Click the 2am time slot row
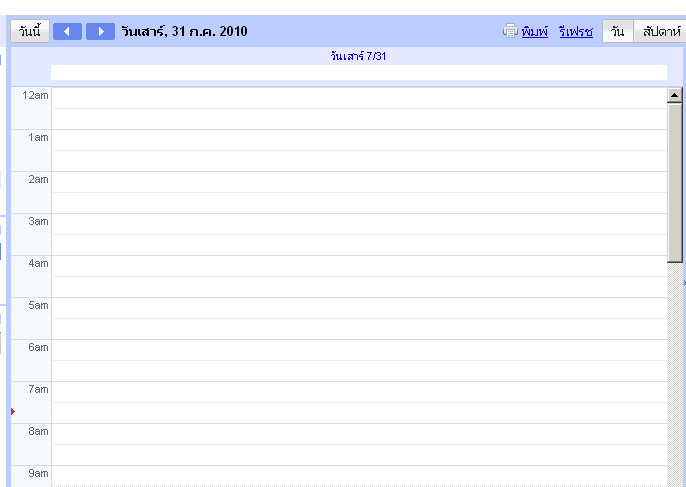This screenshot has width=686, height=487. point(359,193)
